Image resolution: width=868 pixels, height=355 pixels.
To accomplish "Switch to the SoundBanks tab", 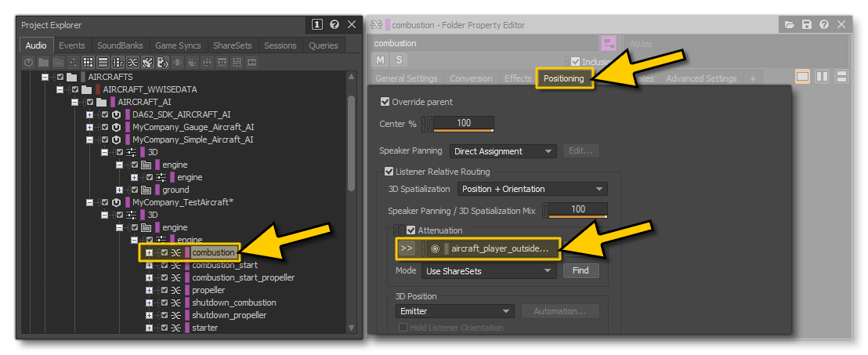I will pyautogui.click(x=120, y=45).
